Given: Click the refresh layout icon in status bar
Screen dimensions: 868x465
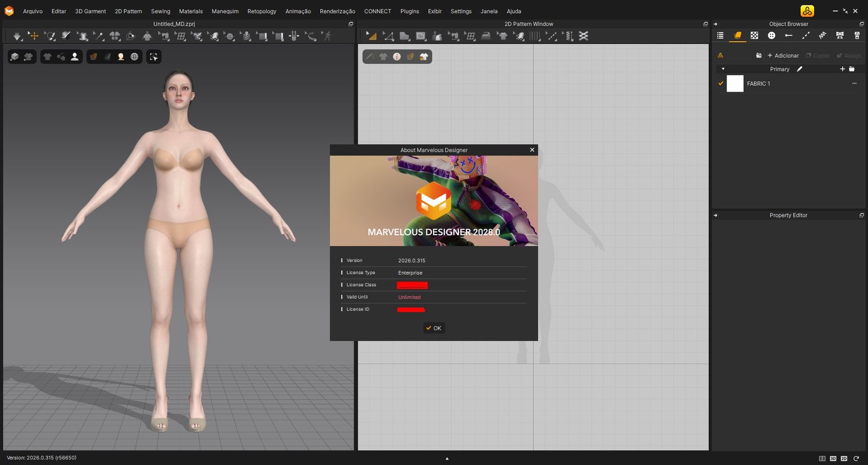Looking at the screenshot, I should point(856,458).
